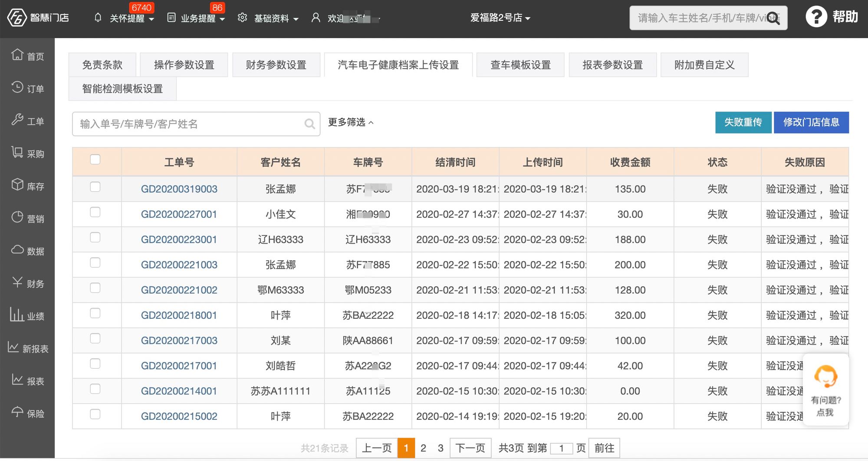Check the row for GD20200221002
The height and width of the screenshot is (461, 868).
click(x=95, y=288)
